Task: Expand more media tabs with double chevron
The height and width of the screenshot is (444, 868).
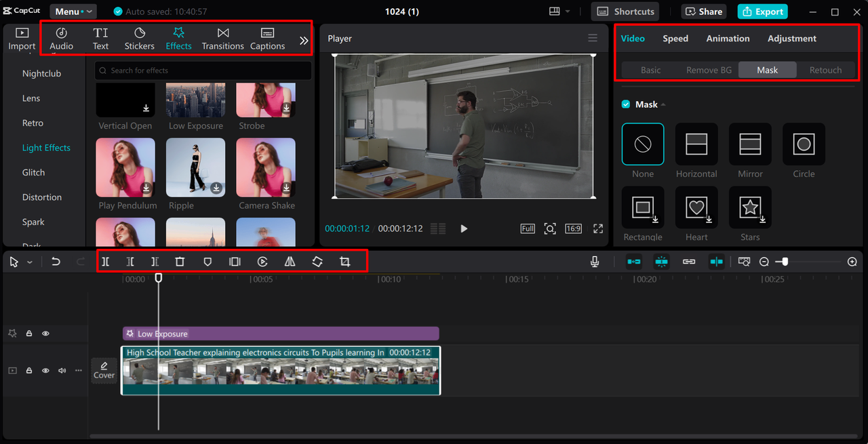Action: [303, 41]
